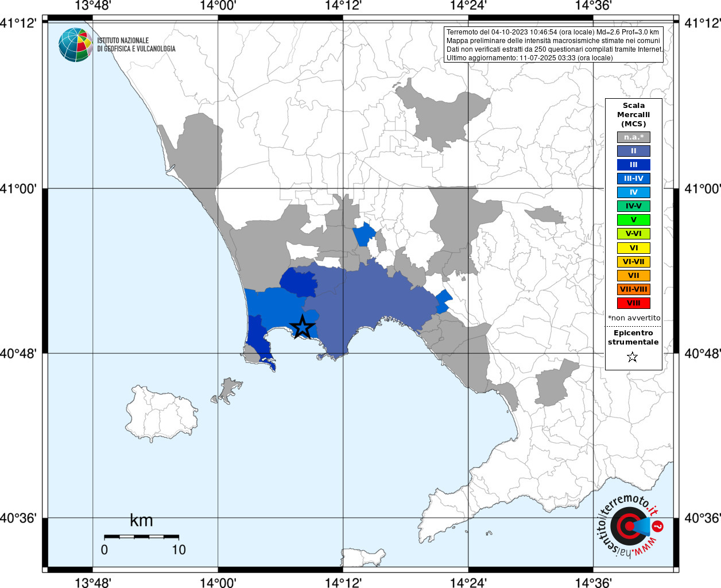Click the 'Dati non verificati estratti' line
Screen dimensions: 721x588
coord(555,49)
